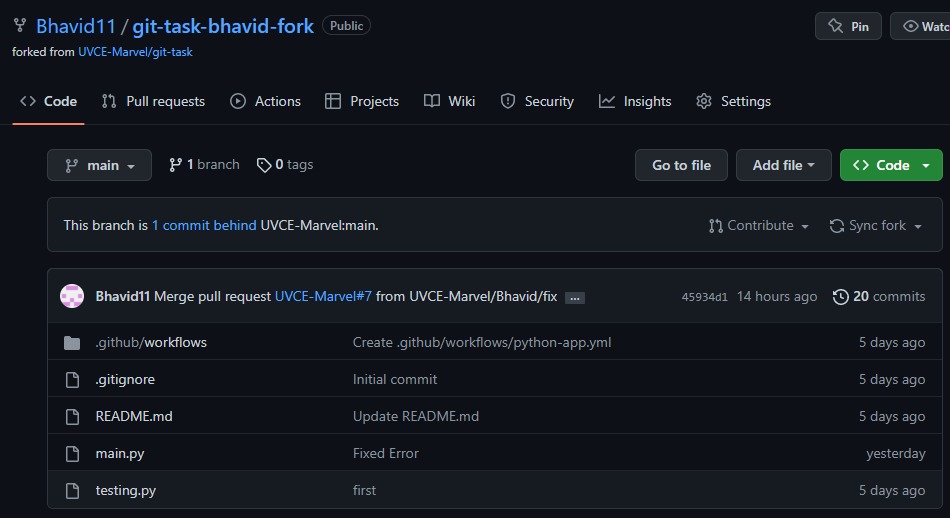Open the Wiki tab
The image size is (950, 518).
pyautogui.click(x=450, y=101)
